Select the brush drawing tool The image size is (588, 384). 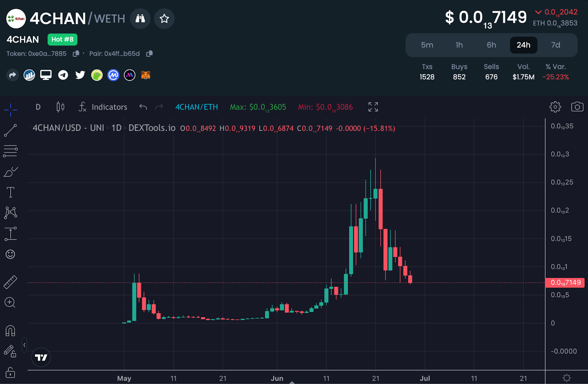pyautogui.click(x=11, y=172)
